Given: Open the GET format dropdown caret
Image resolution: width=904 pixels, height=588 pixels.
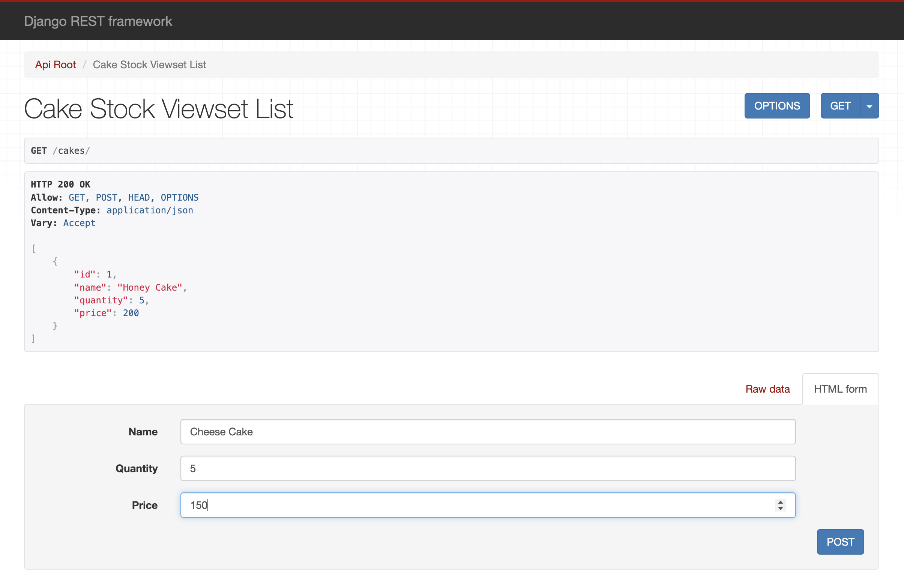Looking at the screenshot, I should coord(869,106).
